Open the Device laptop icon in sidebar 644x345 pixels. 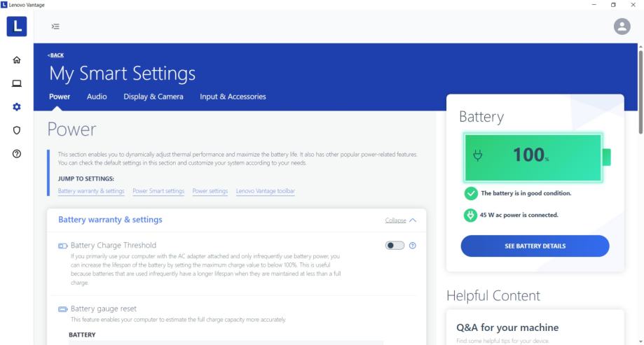tap(18, 85)
